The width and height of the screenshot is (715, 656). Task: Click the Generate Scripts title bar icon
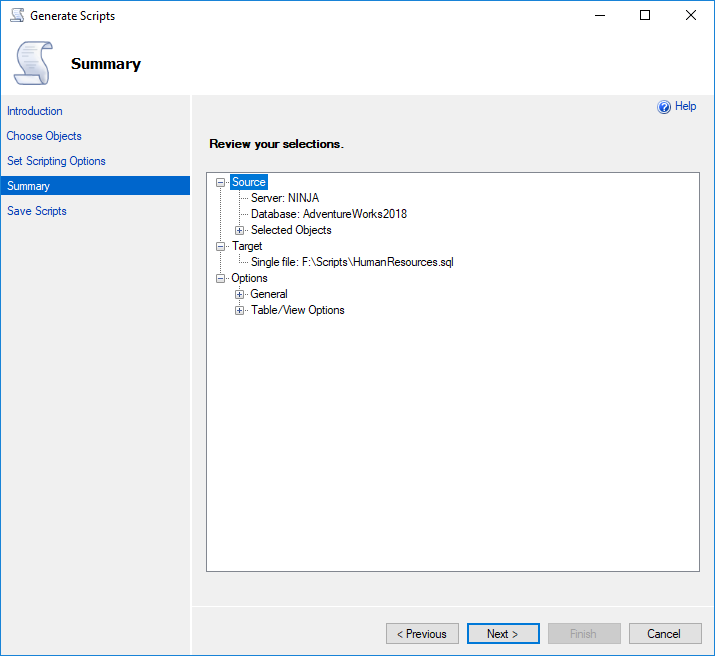16,16
